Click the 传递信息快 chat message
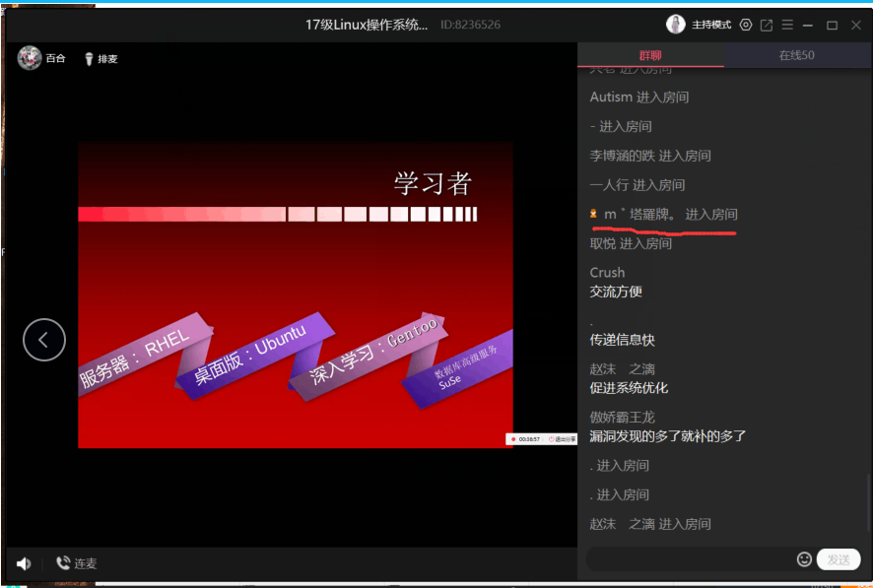The height and width of the screenshot is (588, 873). click(623, 340)
